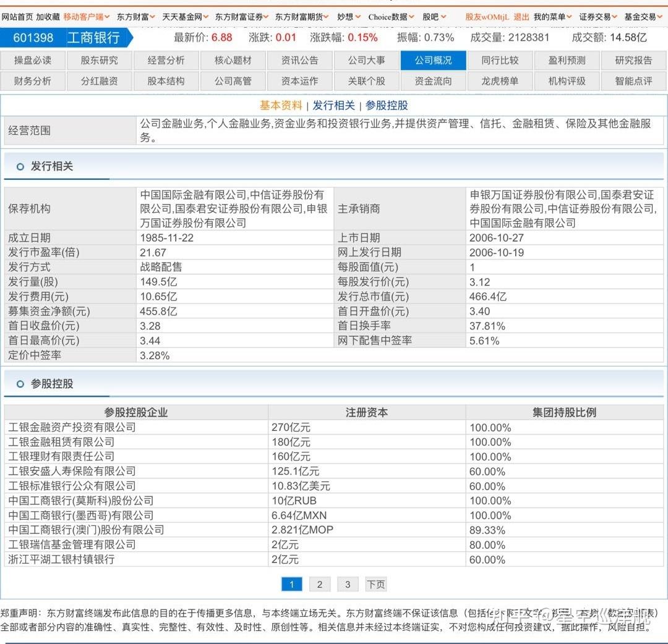Open 基金交易 dropdown
Screen dimensions: 668x644
643,17
